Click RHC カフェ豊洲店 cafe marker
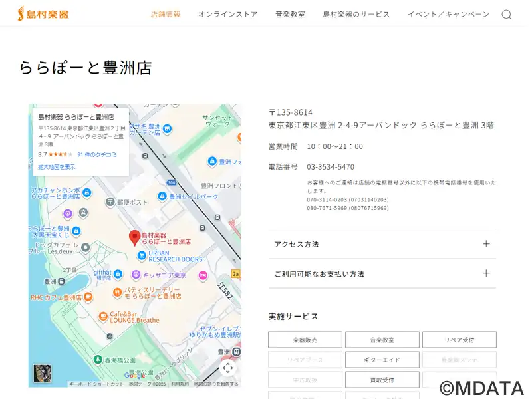Viewport: 532px width, 399px height. pos(88,297)
